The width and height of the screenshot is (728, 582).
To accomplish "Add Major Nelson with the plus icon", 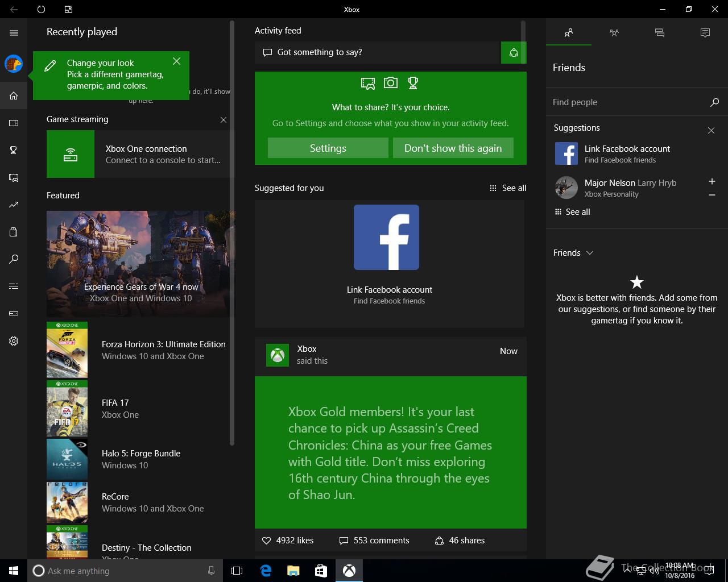I will (x=712, y=181).
